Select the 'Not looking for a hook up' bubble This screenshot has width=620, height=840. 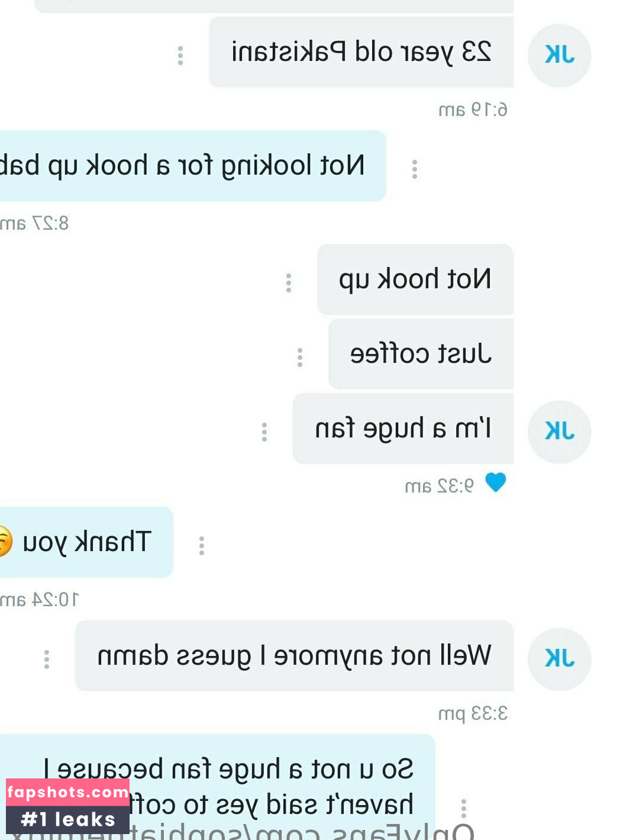coord(193,166)
